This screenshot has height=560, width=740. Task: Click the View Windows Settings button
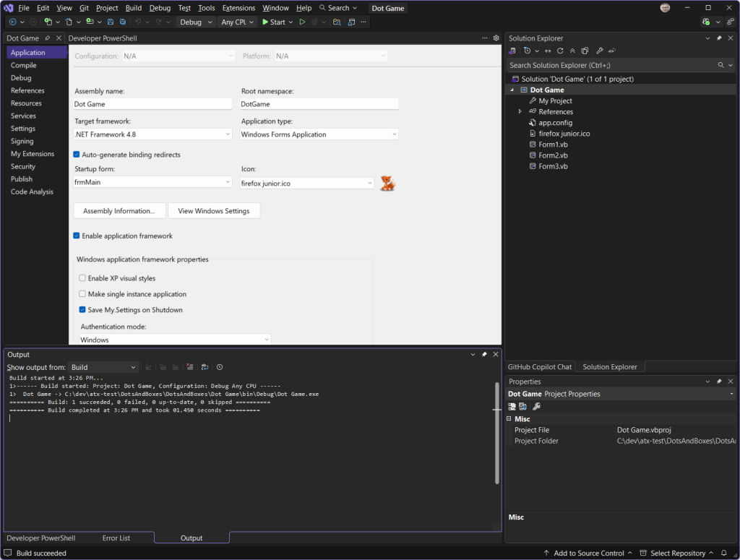click(x=214, y=210)
